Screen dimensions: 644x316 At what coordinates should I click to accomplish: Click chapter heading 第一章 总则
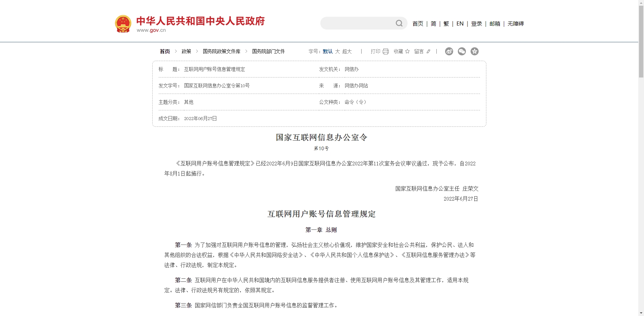(x=321, y=230)
